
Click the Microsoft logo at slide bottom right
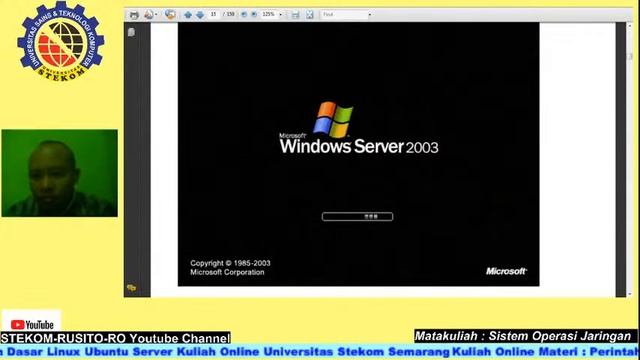pyautogui.click(x=506, y=271)
